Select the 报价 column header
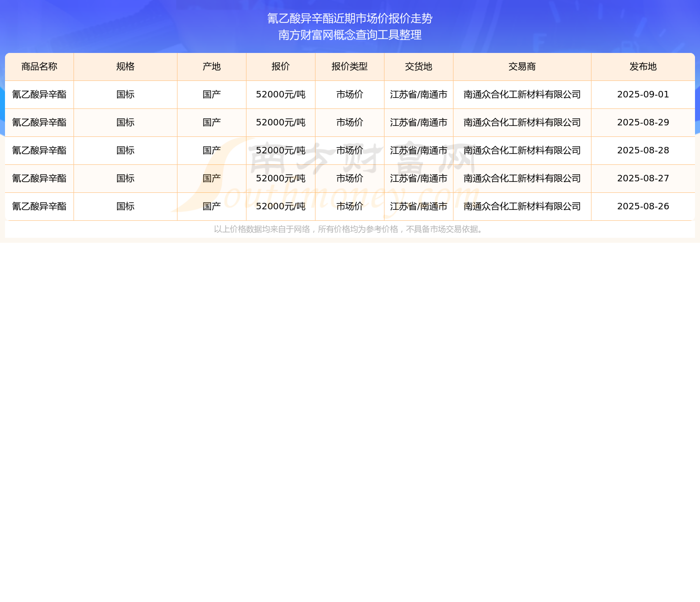The width and height of the screenshot is (700, 602). pos(280,67)
